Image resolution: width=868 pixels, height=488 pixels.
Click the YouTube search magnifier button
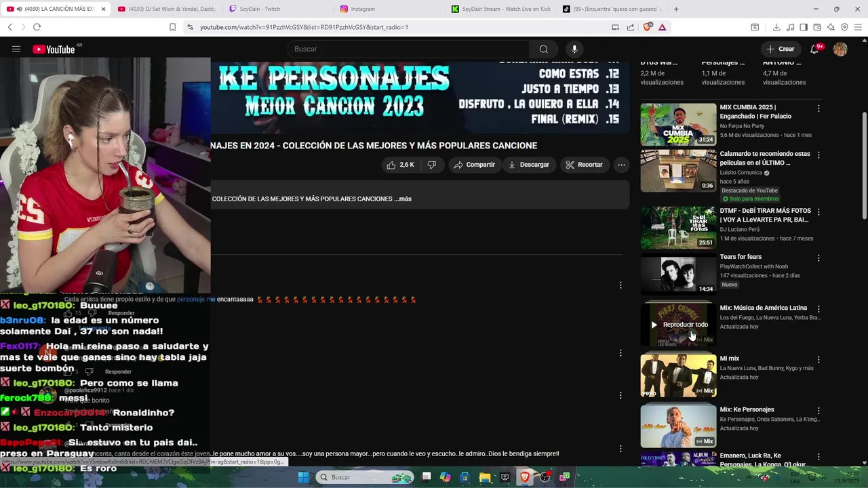543,49
